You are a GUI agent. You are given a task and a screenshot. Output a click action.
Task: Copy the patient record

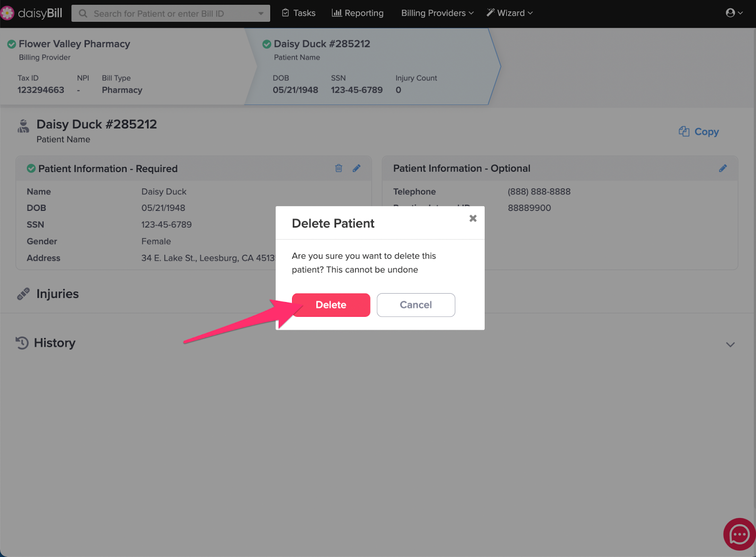pos(699,131)
